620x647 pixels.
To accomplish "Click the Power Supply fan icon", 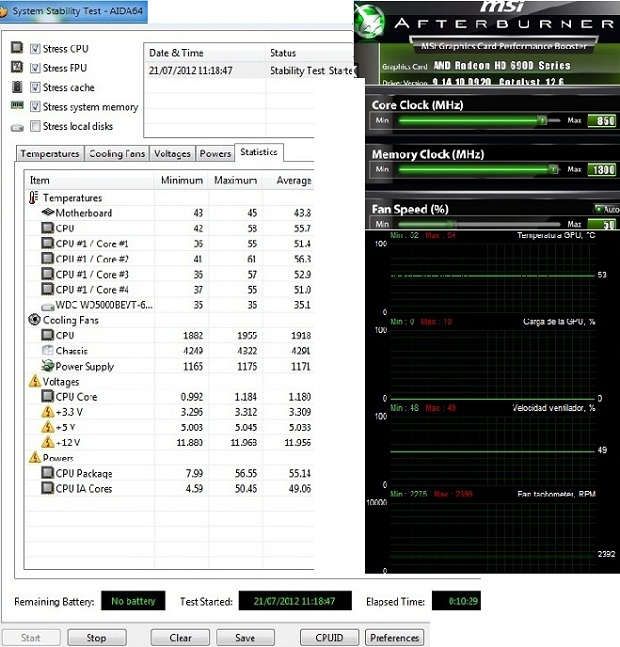I will pyautogui.click(x=48, y=366).
